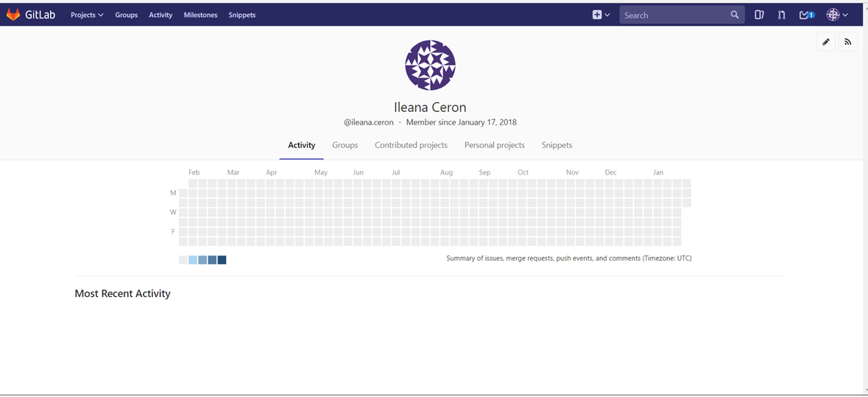Open the plus new-item dropdown
The height and width of the screenshot is (397, 868).
point(601,15)
